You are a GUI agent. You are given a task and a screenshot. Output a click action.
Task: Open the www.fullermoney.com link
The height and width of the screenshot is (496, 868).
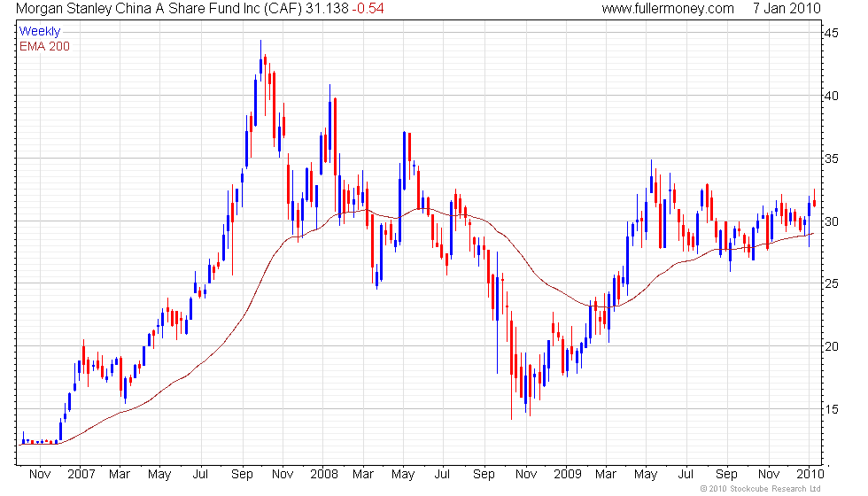point(668,9)
